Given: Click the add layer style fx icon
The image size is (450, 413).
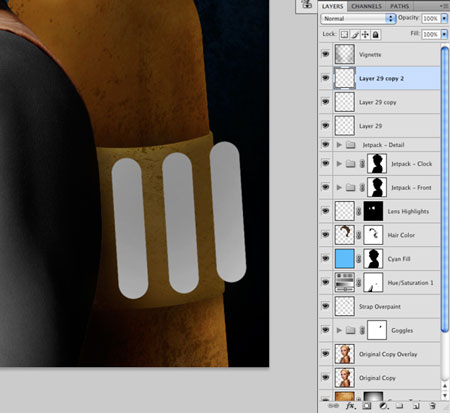Looking at the screenshot, I should click(x=350, y=406).
